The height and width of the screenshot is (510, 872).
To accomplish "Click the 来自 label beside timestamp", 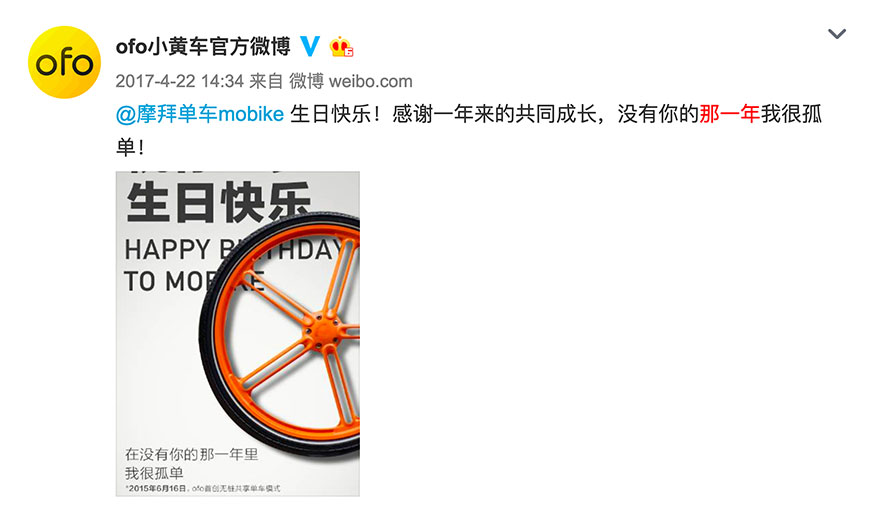I will (266, 81).
